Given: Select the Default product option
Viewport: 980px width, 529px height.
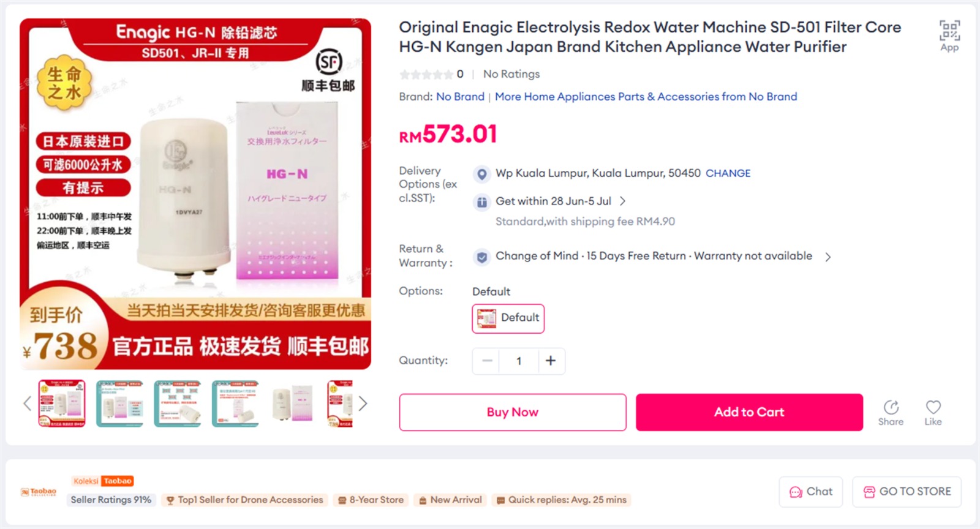Looking at the screenshot, I should 508,318.
